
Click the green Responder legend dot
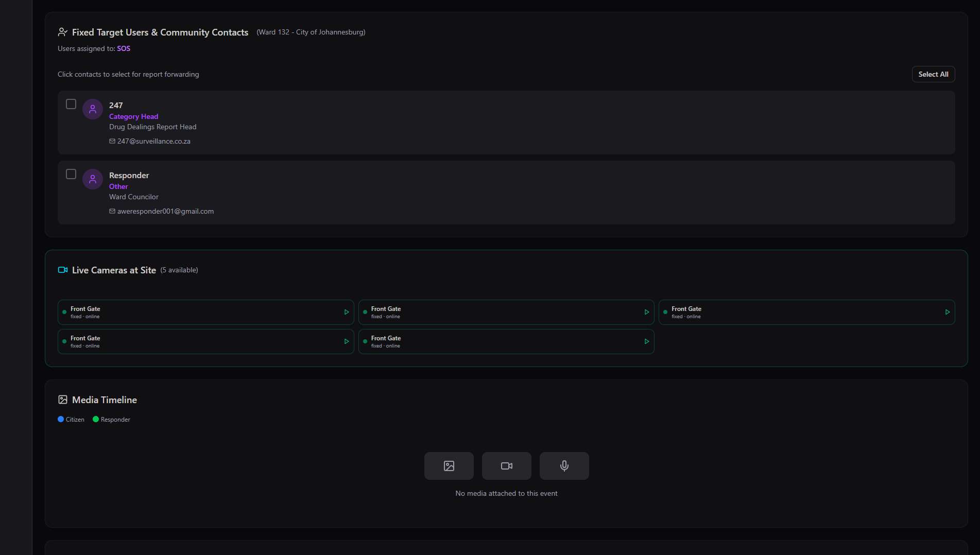[96, 419]
